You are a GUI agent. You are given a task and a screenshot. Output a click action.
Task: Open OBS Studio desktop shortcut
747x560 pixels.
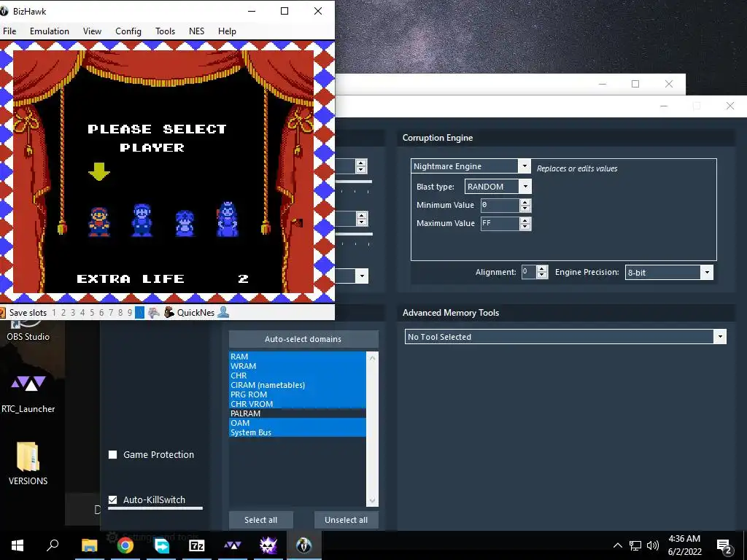pos(28,330)
